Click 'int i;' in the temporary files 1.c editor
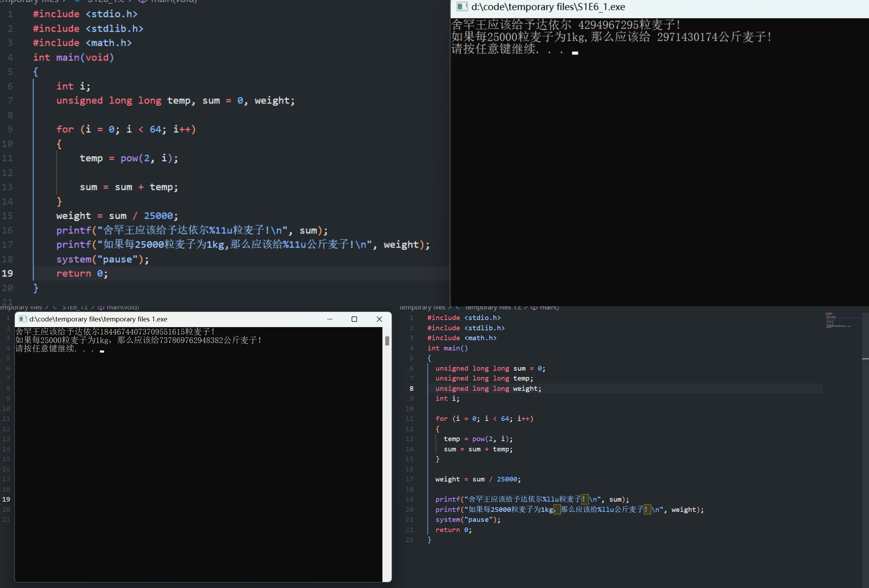Screen dimensions: 869x588 click(x=447, y=399)
